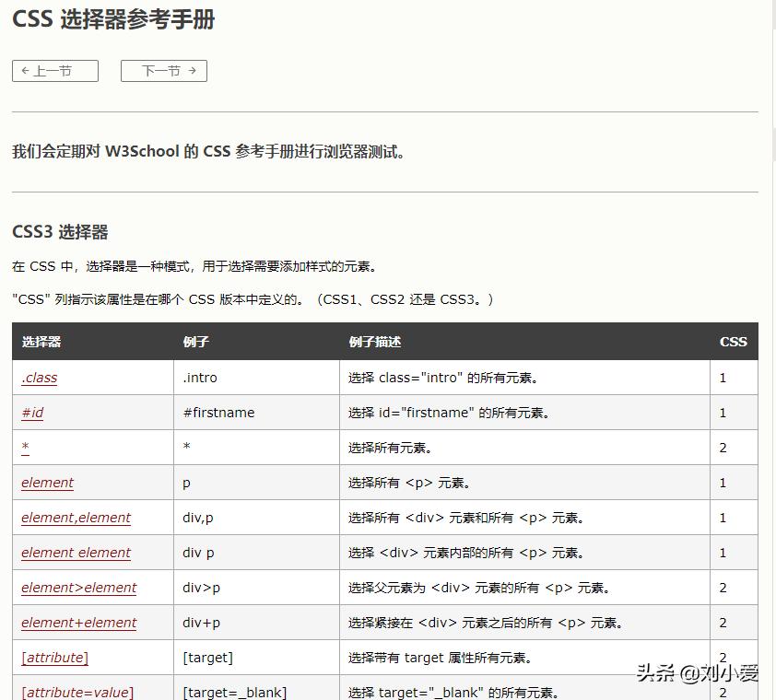This screenshot has height=700, width=776.
Task: Open the * universal selector link
Action: pyautogui.click(x=25, y=447)
